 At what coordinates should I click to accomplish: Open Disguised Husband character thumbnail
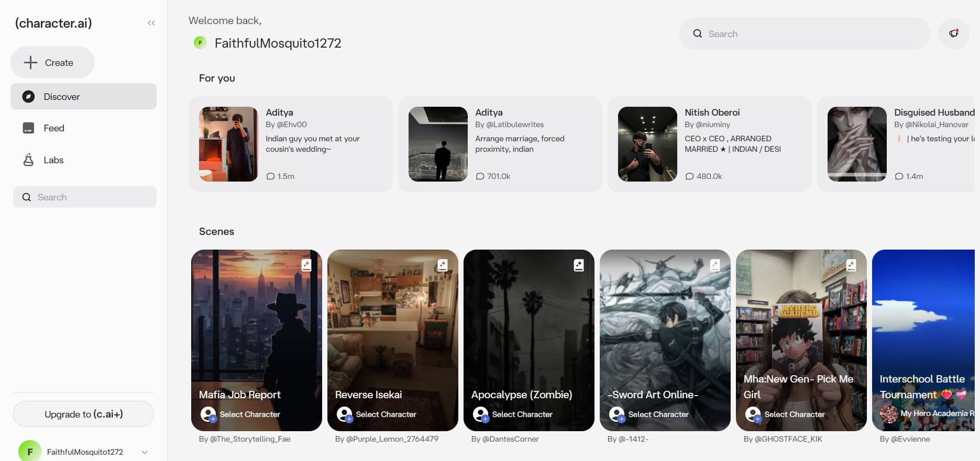click(857, 144)
